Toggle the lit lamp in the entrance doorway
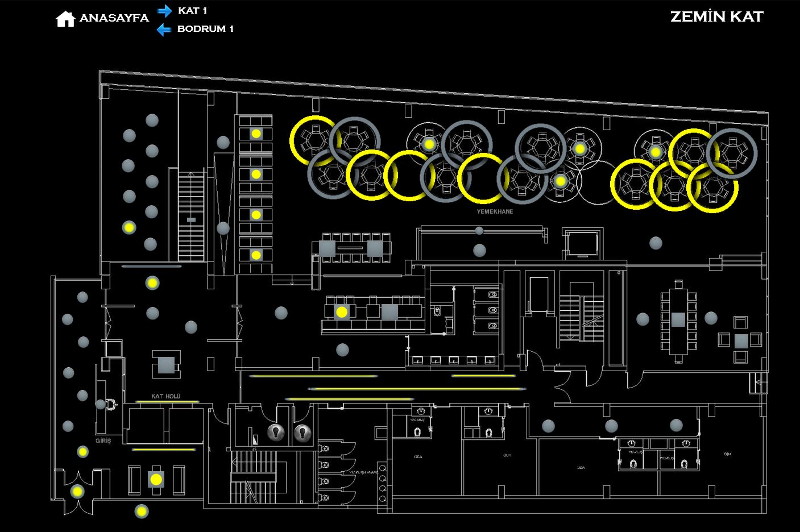Image resolution: width=800 pixels, height=532 pixels. 77,491
